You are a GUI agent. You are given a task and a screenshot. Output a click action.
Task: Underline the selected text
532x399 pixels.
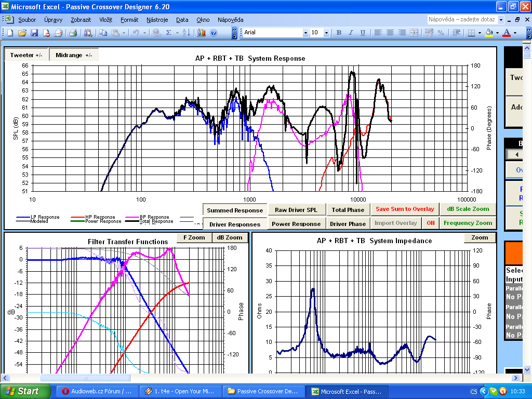[x=363, y=33]
